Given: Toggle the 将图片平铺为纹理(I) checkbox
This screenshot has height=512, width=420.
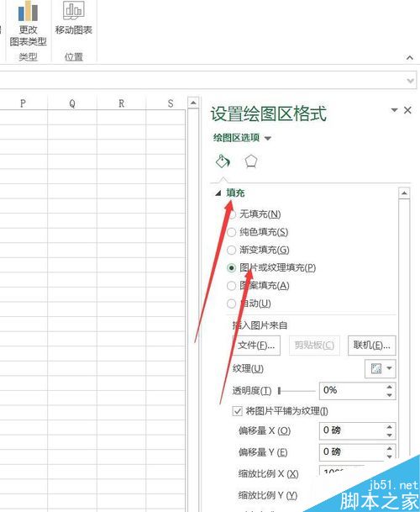Looking at the screenshot, I should pyautogui.click(x=237, y=411).
